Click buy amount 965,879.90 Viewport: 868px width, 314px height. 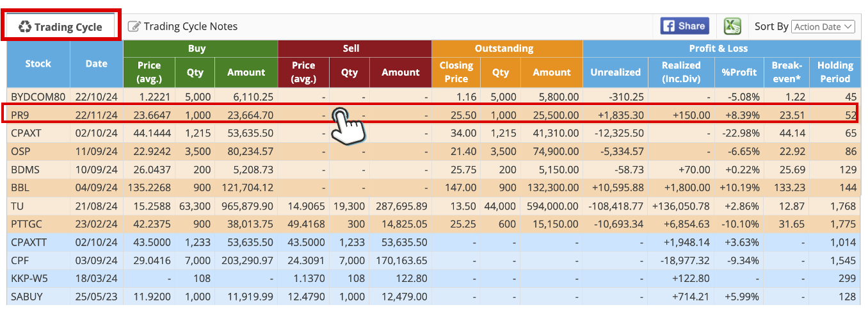(x=246, y=206)
